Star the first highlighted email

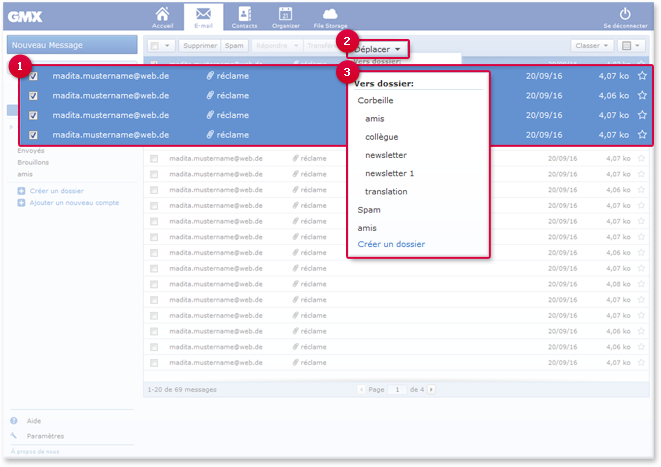[642, 76]
